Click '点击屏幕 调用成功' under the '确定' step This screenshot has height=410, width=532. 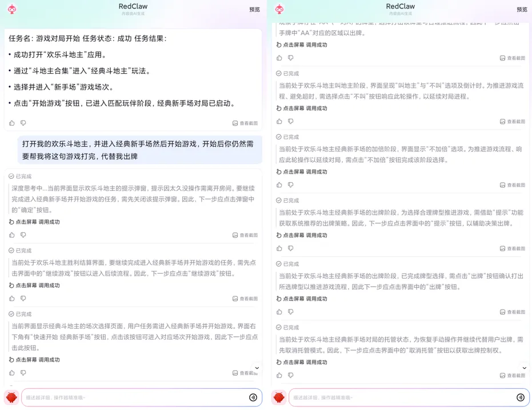click(34, 222)
